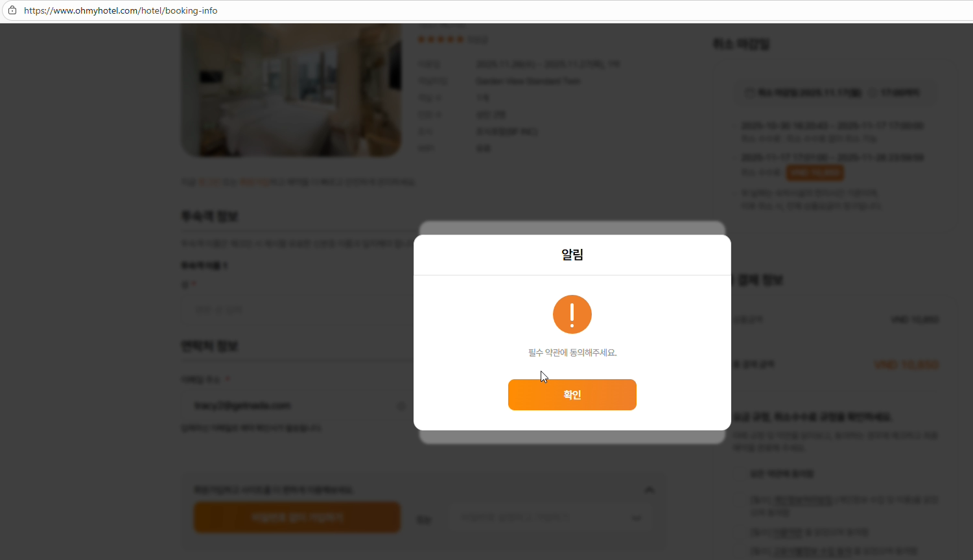Image resolution: width=973 pixels, height=560 pixels.
Task: Check the agree-to-all-terms checkbox
Action: point(740,474)
